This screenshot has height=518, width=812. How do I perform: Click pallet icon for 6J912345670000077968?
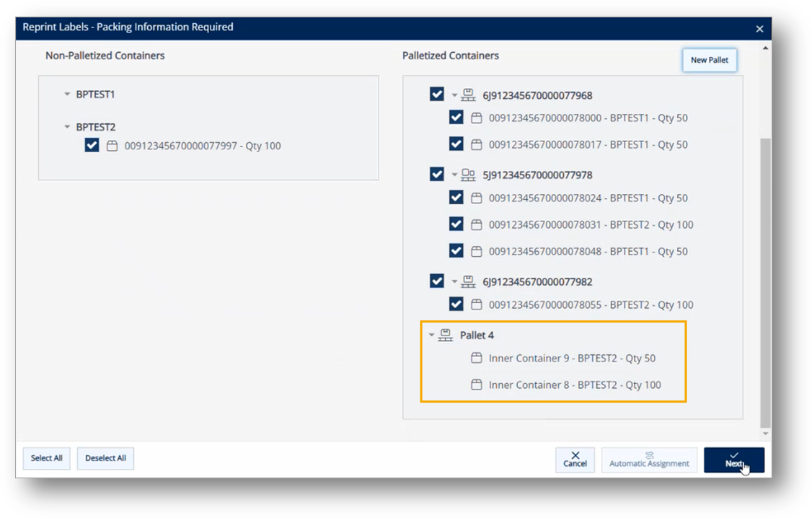coord(469,95)
